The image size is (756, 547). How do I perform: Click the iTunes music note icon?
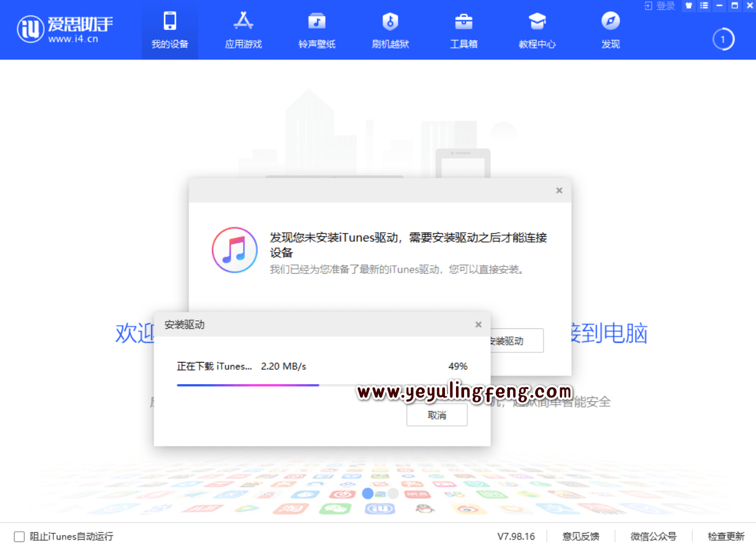[x=234, y=250]
